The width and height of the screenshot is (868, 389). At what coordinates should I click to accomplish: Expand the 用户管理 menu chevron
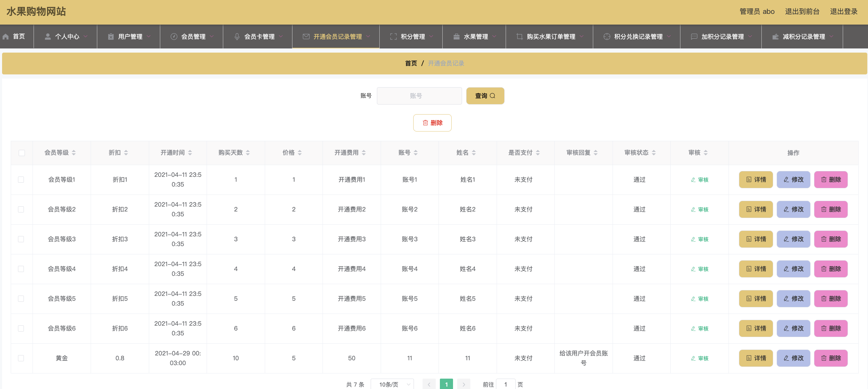[x=148, y=36]
